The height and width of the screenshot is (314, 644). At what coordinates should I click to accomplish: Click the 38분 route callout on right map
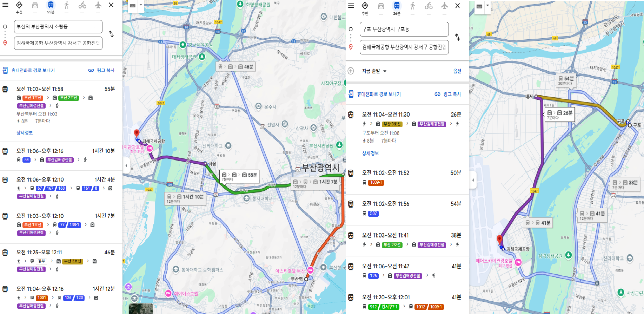pyautogui.click(x=625, y=184)
